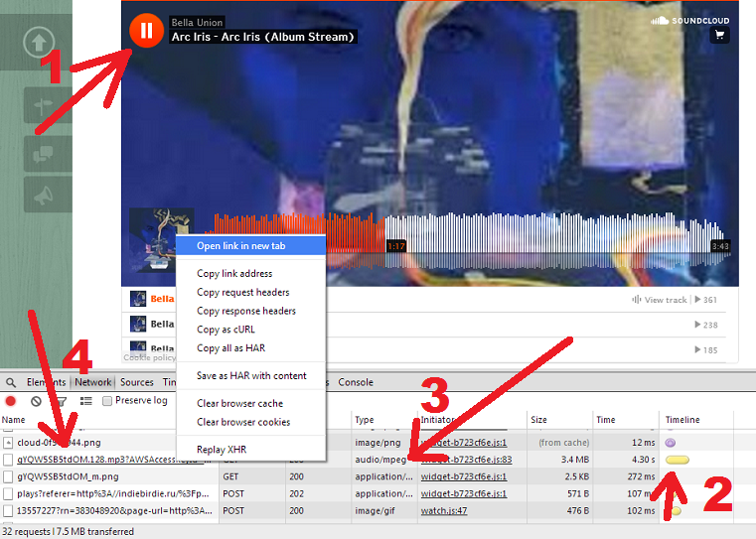The width and height of the screenshot is (756, 539).
Task: Click the Bella Union artist name
Action: tap(198, 22)
